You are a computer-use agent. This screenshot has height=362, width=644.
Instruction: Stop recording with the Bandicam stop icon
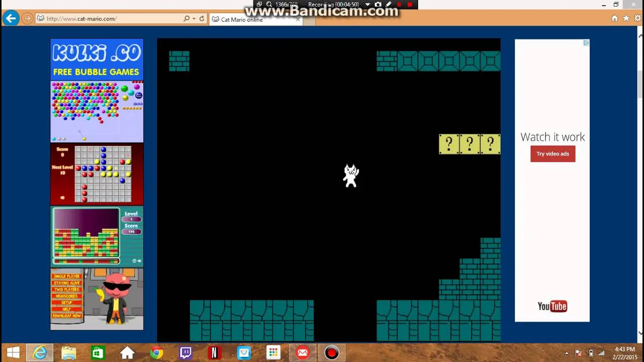410,5
